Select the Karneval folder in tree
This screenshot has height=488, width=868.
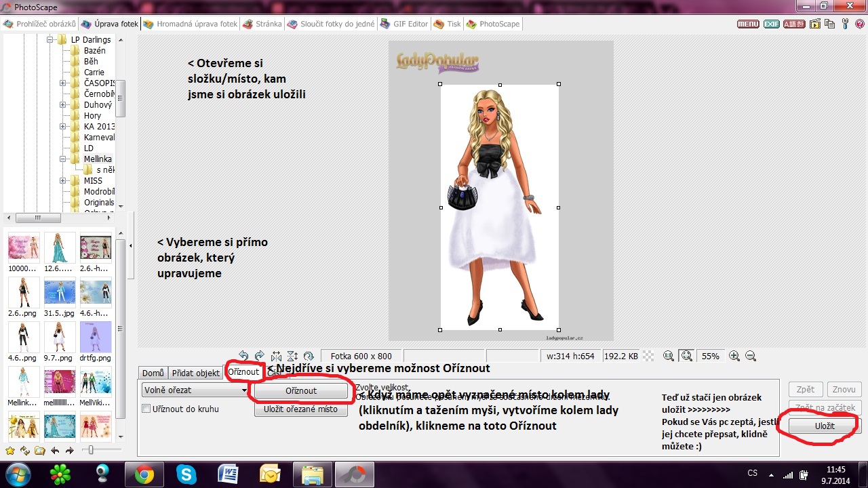pyautogui.click(x=98, y=137)
